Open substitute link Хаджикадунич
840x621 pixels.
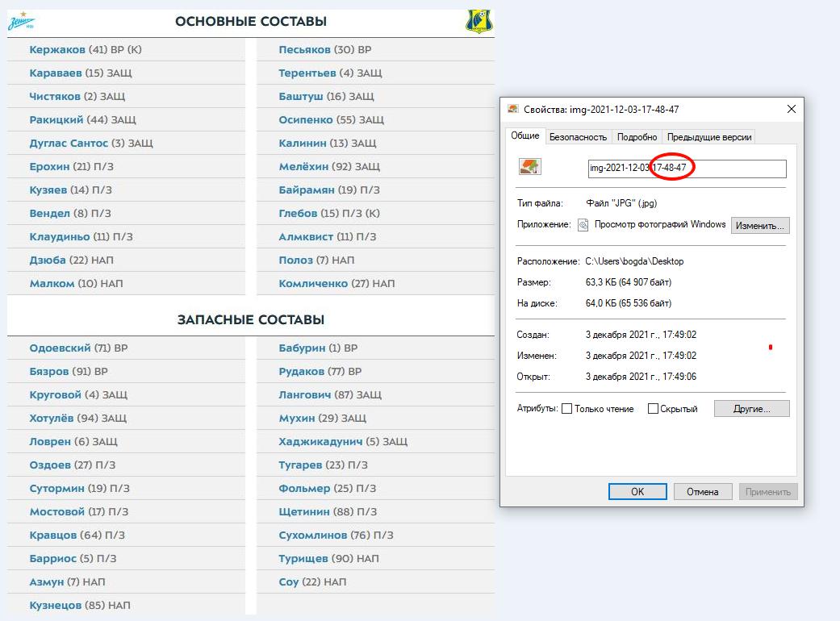320,442
